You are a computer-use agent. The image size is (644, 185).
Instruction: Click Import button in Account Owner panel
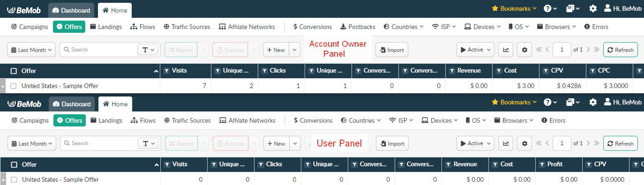[x=392, y=50]
